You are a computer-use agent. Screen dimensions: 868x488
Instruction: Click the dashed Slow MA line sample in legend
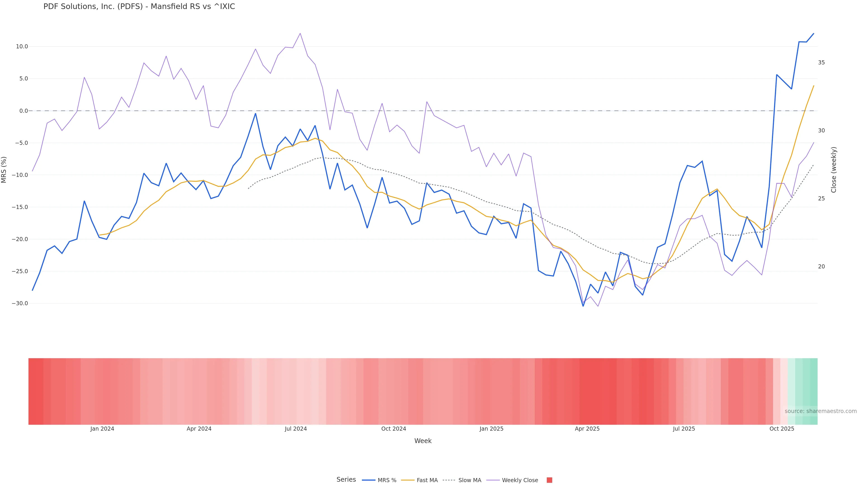(449, 480)
